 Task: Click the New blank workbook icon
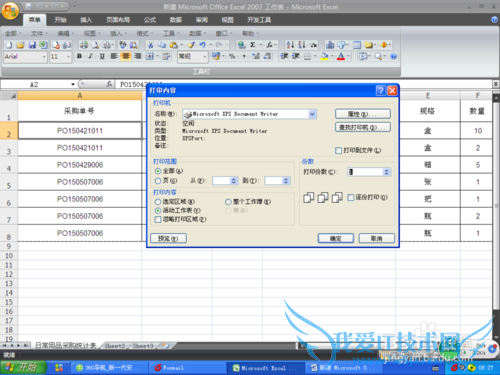[9, 45]
